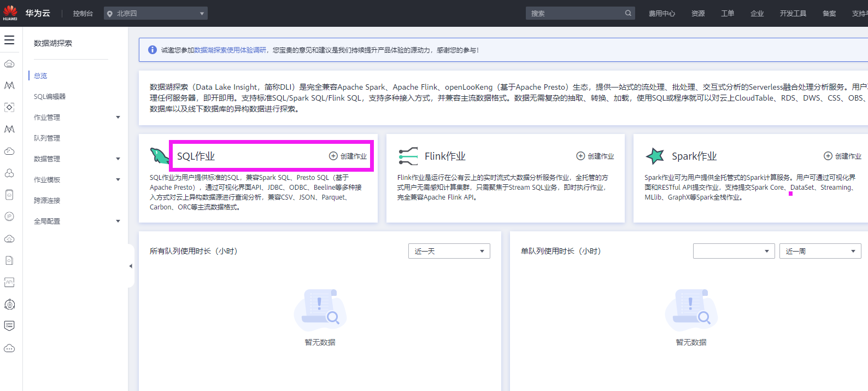Click the API bracket sidebar icon

pos(9,282)
